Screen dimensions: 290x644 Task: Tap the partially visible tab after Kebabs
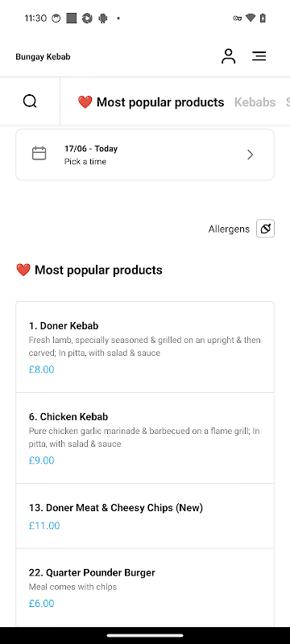pos(288,102)
